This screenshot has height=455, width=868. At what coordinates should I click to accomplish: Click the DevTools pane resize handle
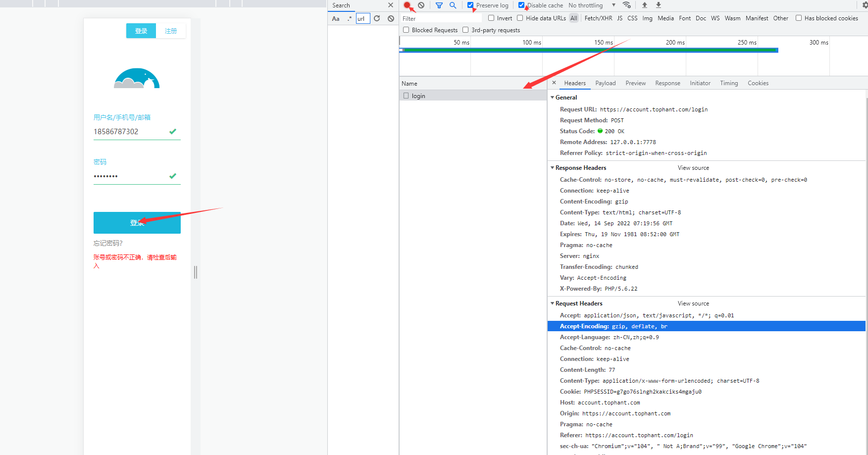(x=196, y=272)
